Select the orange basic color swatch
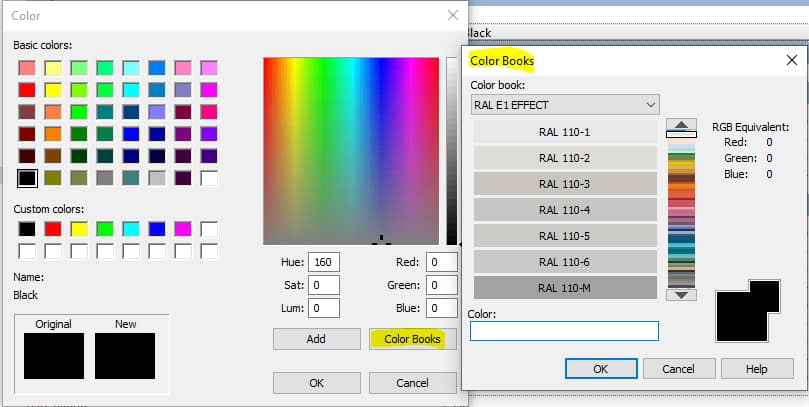This screenshot has height=407, width=809. tap(53, 134)
